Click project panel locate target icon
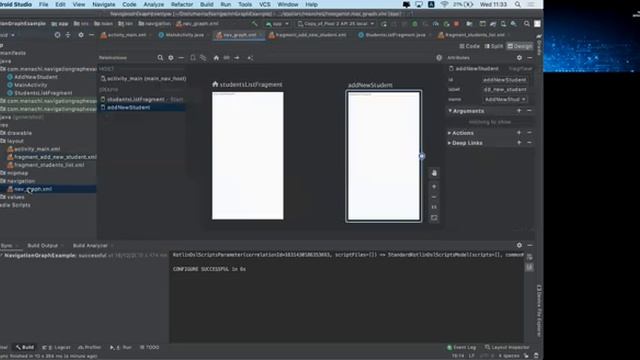 point(57,35)
